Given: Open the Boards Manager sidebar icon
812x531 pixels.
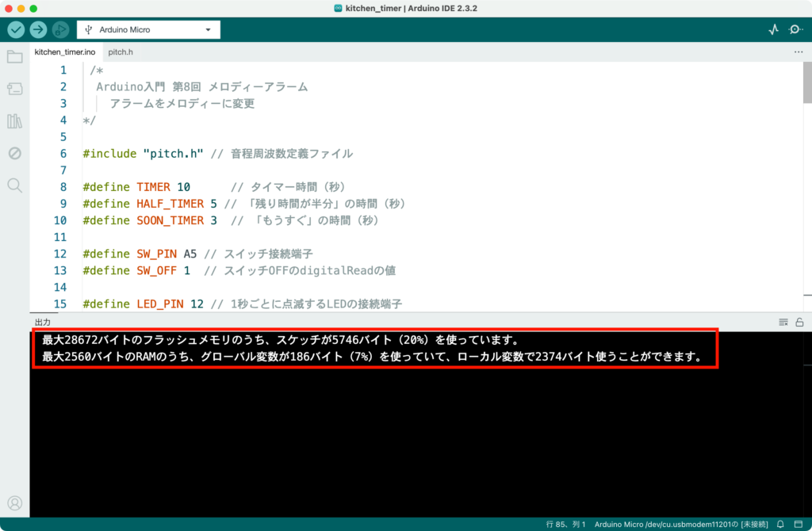Looking at the screenshot, I should pos(14,89).
